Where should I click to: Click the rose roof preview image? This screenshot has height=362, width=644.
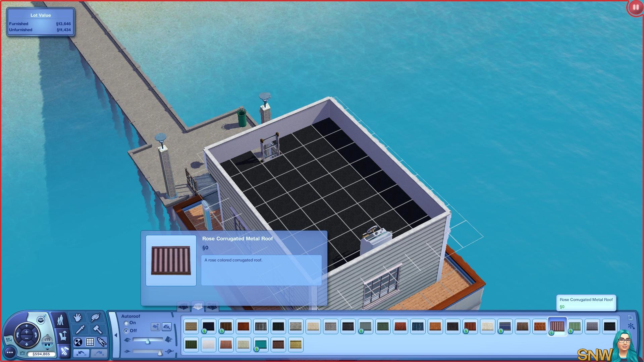tap(171, 260)
